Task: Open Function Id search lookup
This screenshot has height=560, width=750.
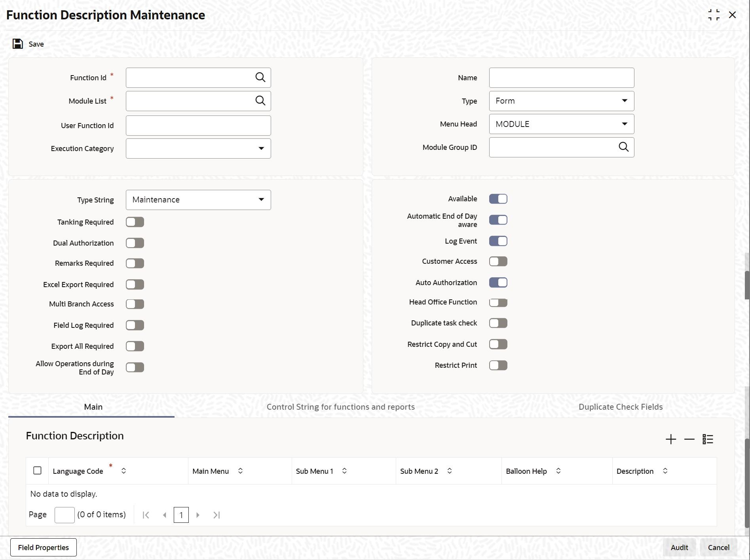Action: (260, 78)
